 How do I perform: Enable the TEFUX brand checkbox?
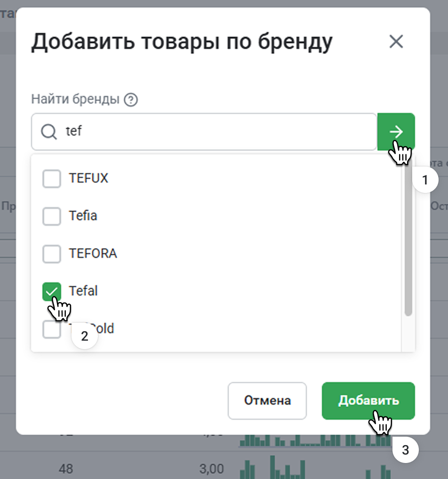52,178
